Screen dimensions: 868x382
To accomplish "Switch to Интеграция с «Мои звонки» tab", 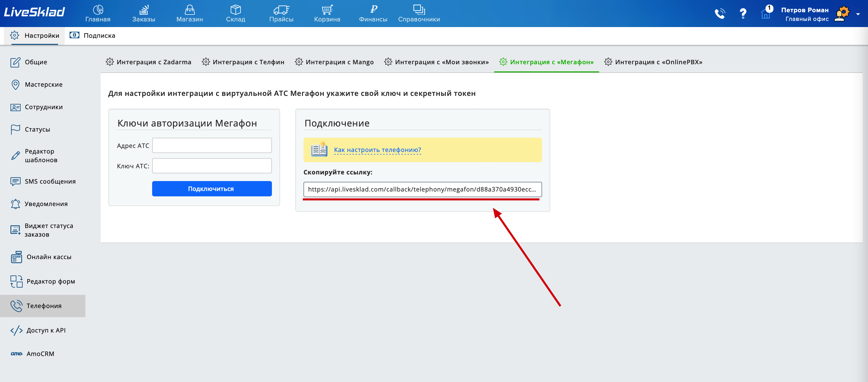I will click(x=436, y=62).
